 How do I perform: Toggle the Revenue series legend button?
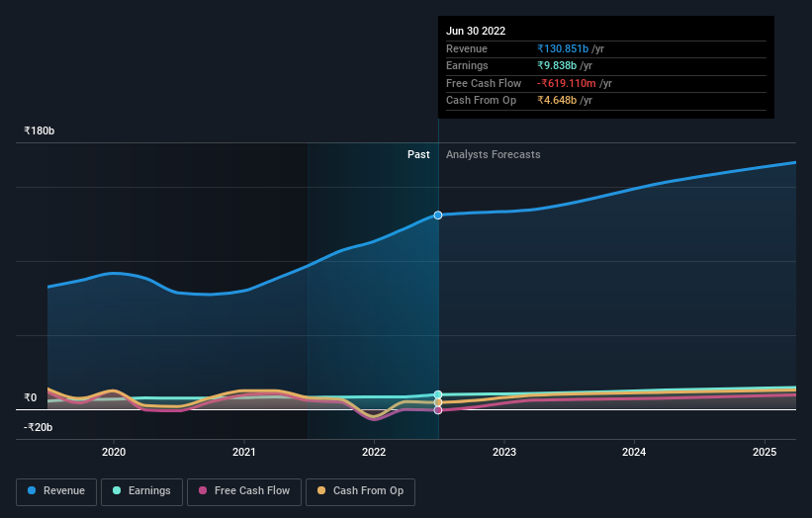pyautogui.click(x=56, y=491)
